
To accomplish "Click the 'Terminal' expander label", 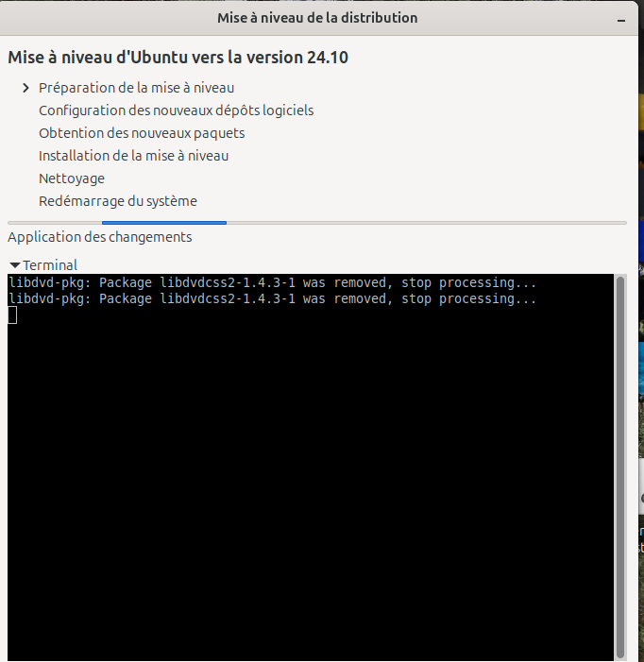I will pos(50,265).
